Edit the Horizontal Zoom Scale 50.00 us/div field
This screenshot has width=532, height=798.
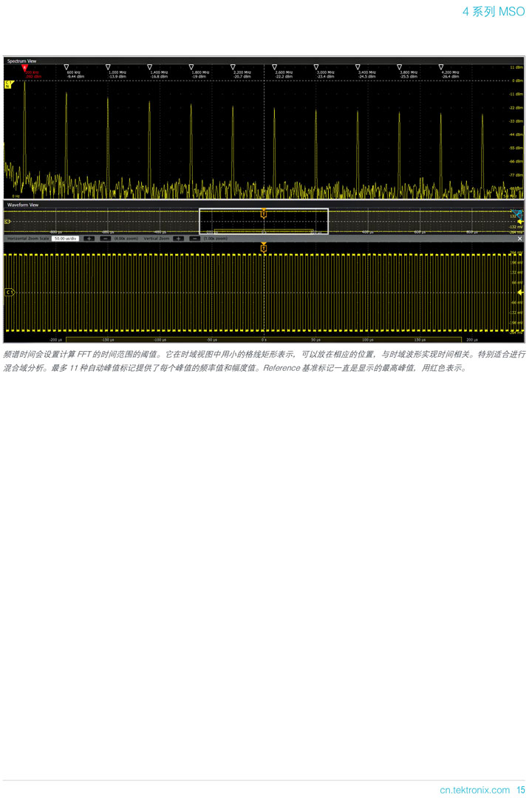[x=65, y=238]
